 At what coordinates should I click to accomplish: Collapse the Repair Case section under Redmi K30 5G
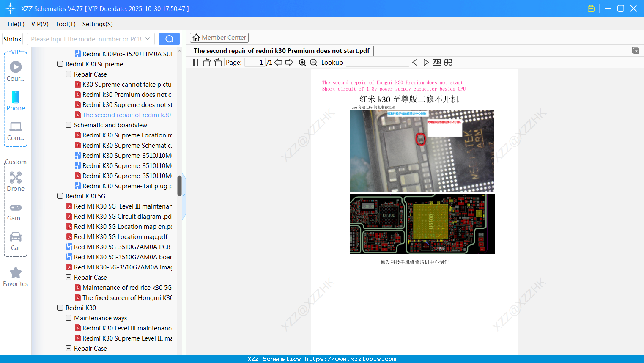click(69, 277)
